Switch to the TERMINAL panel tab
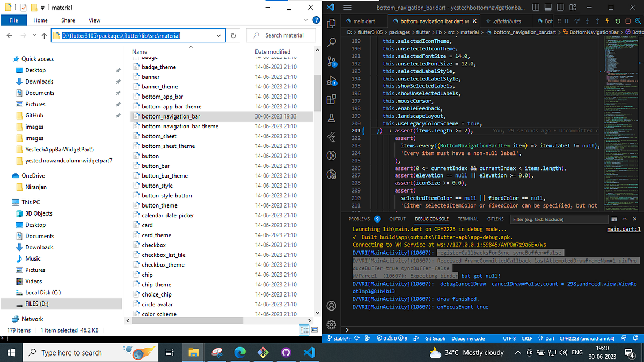 pos(468,219)
